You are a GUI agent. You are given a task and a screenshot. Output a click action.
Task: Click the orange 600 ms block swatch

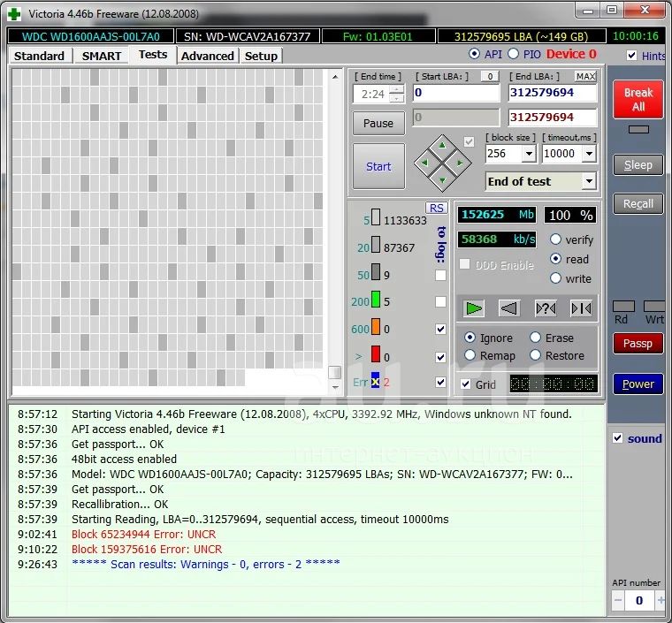[376, 327]
